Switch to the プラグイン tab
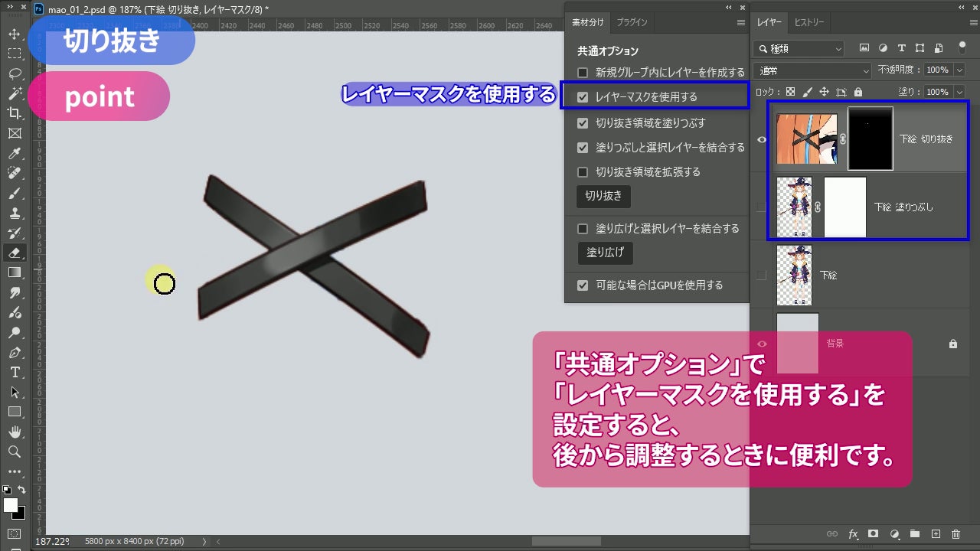This screenshot has width=980, height=551. tap(632, 22)
